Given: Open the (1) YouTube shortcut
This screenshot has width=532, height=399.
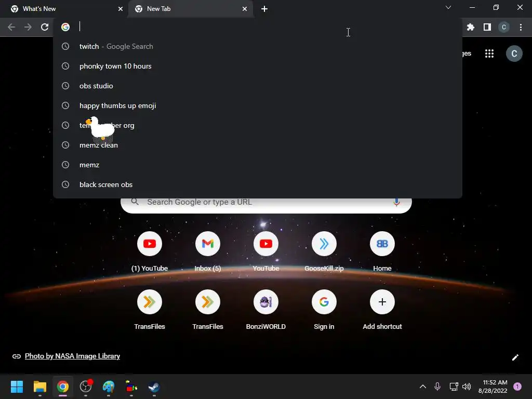Looking at the screenshot, I should coord(150,252).
